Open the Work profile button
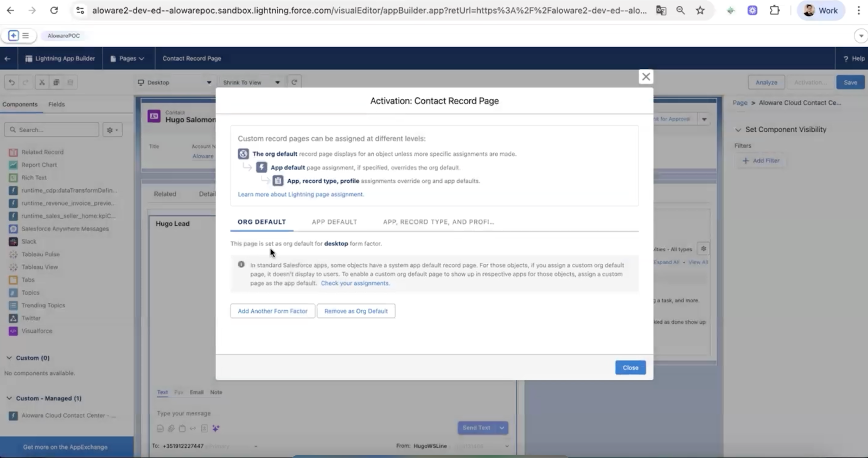The width and height of the screenshot is (868, 458). 821,10
